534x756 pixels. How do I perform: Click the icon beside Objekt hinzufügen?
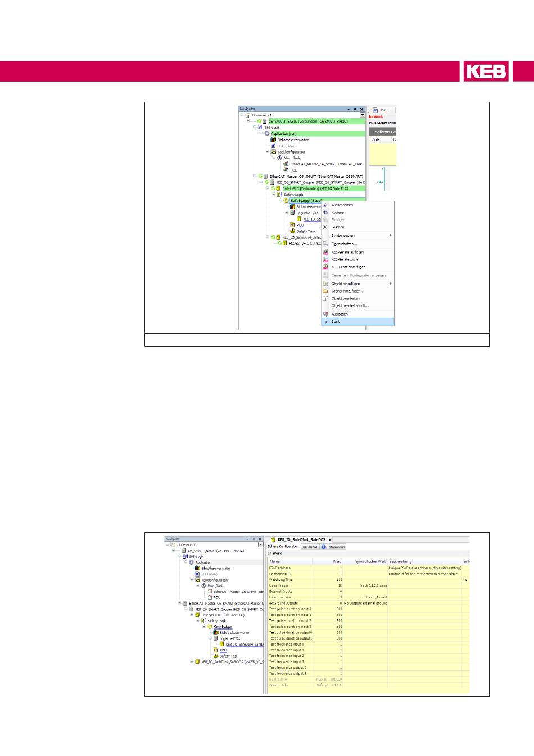[325, 283]
